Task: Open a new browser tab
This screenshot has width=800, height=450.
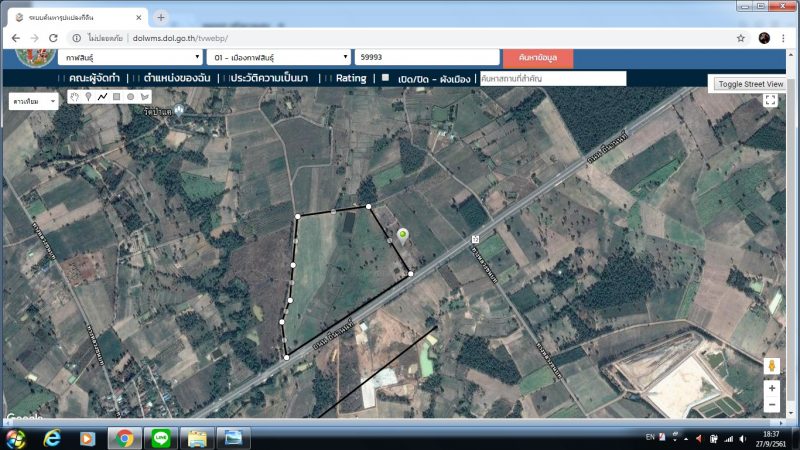Action: pos(161,17)
